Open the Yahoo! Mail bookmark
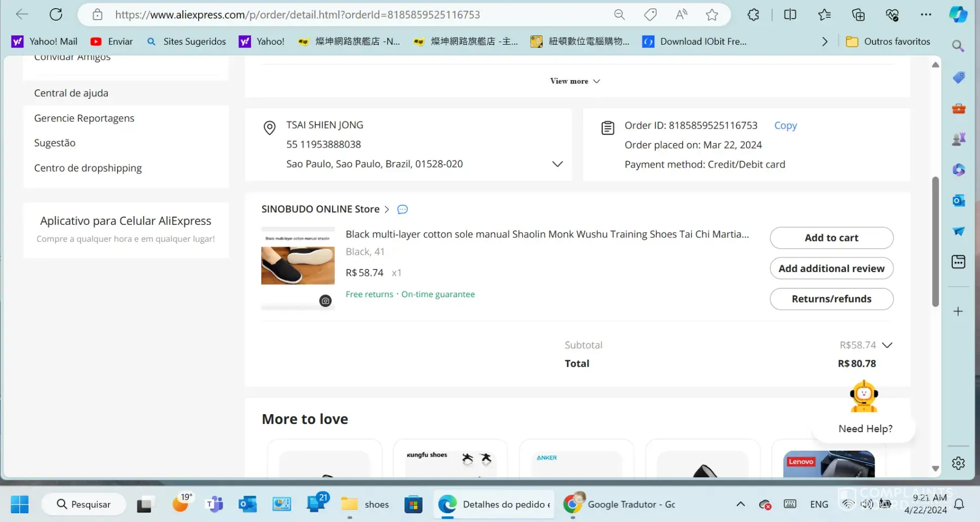 [x=45, y=41]
